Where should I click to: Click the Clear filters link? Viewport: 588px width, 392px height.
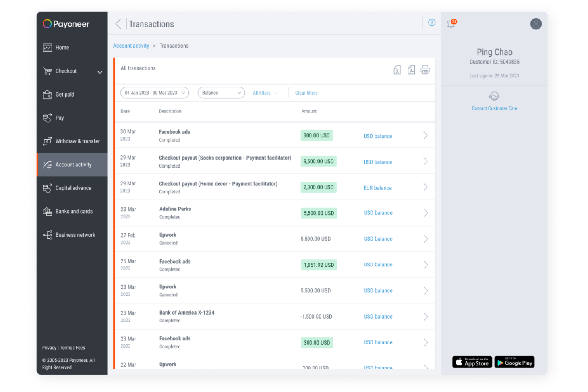click(306, 93)
